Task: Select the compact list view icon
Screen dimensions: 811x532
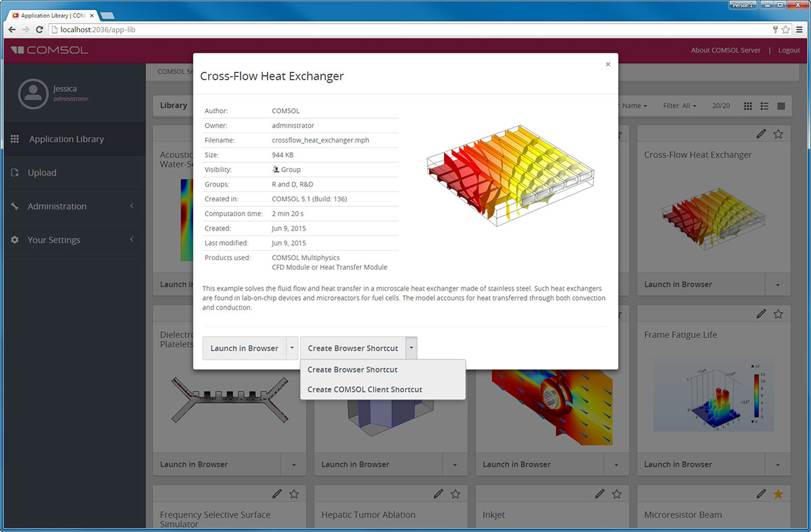Action: 781,106
